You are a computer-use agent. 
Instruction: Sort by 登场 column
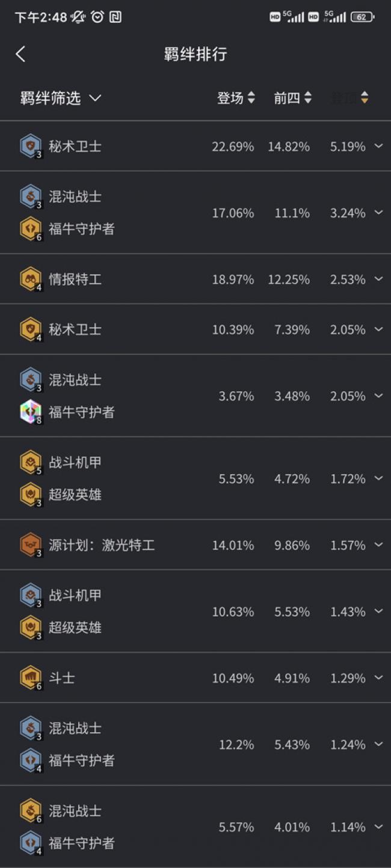236,98
